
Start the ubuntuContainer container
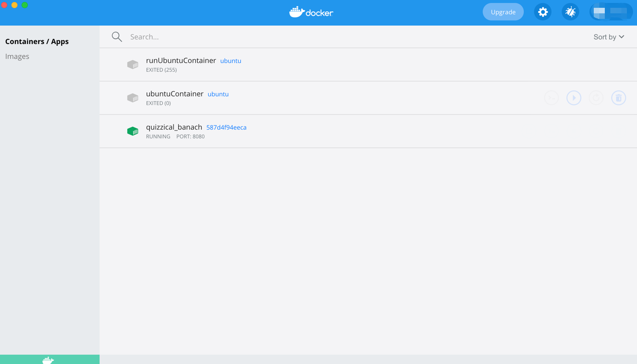pos(574,97)
